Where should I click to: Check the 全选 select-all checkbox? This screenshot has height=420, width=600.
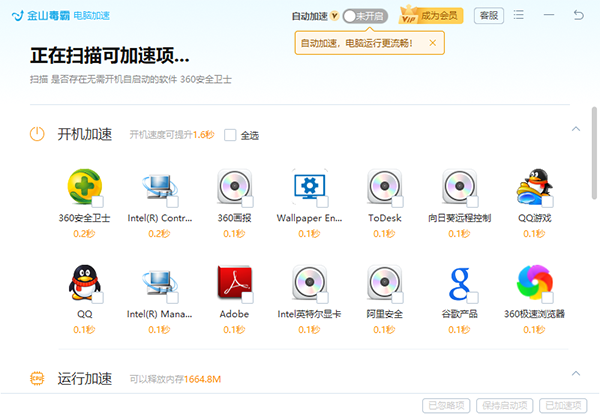(230, 135)
